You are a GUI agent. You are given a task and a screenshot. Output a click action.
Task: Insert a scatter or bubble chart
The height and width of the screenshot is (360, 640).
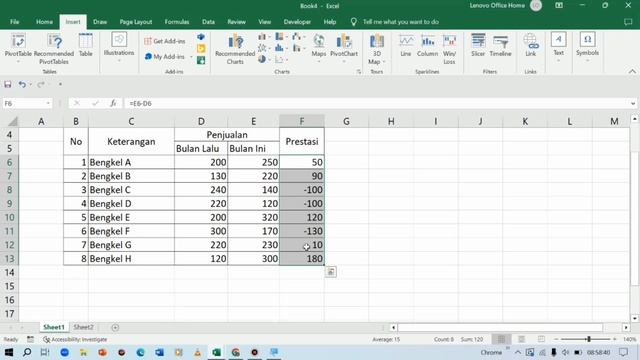(x=281, y=60)
